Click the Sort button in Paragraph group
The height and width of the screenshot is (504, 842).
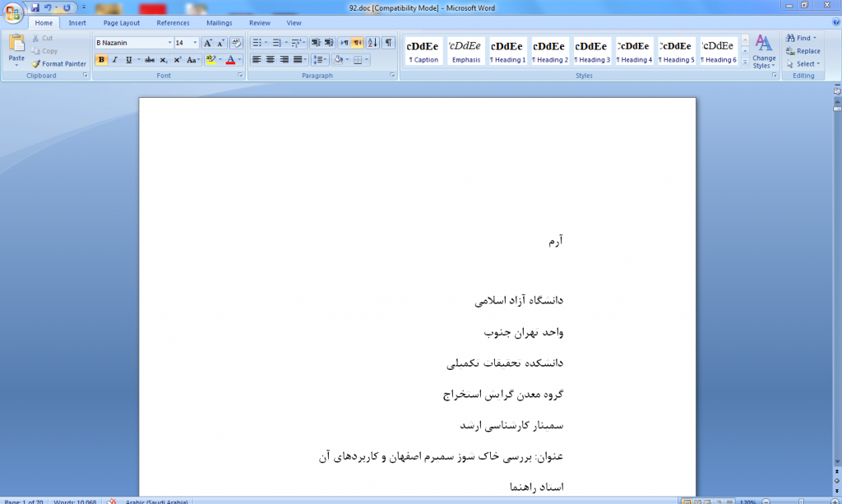[372, 43]
